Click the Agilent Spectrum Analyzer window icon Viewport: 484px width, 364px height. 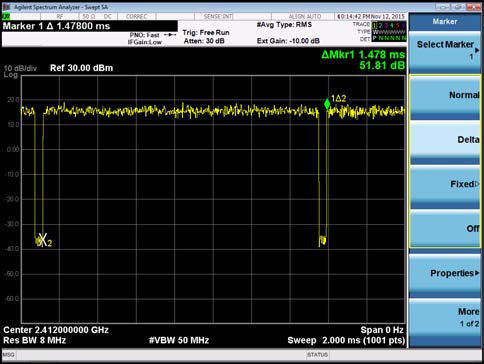pyautogui.click(x=6, y=7)
